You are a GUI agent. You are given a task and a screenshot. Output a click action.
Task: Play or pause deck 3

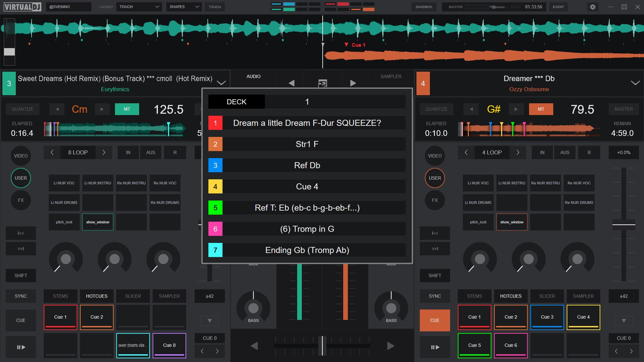point(21,347)
